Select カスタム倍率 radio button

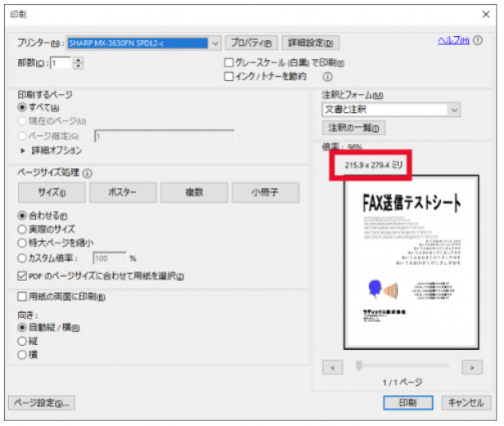(22, 258)
